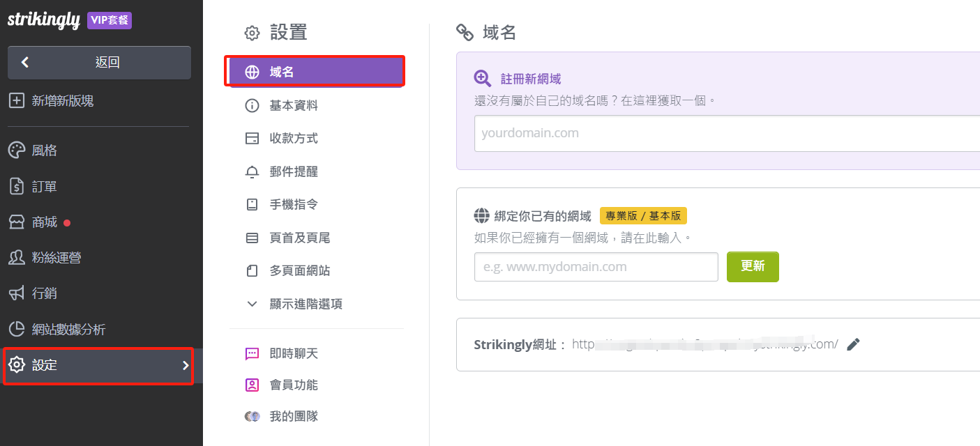This screenshot has width=980, height=446.
Task: Open the 我的團隊 option
Action: pyautogui.click(x=294, y=417)
